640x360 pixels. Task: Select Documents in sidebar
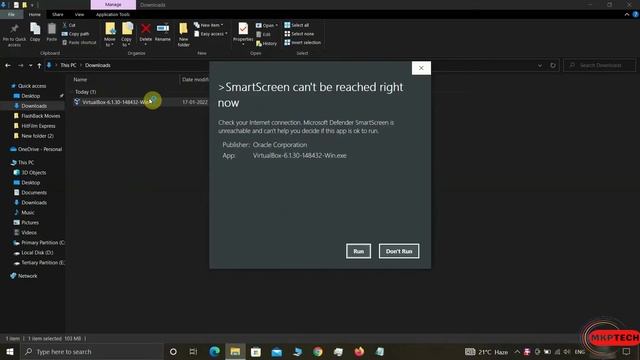[x=34, y=193]
